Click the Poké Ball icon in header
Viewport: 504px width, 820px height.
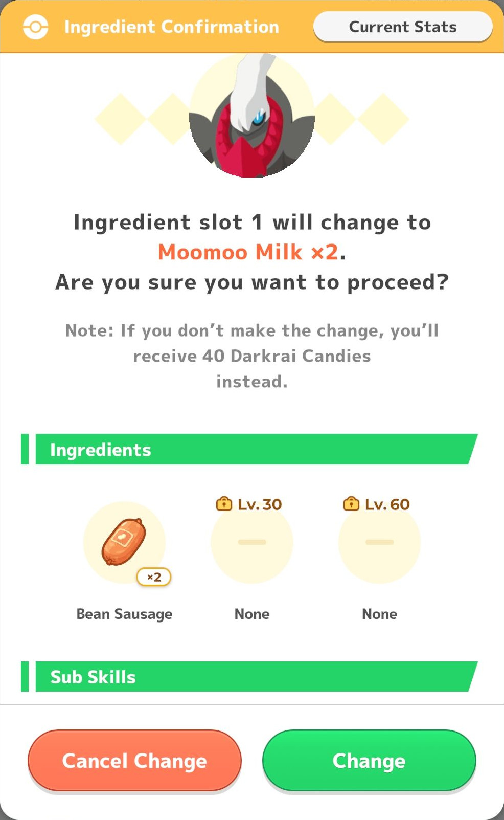[36, 27]
